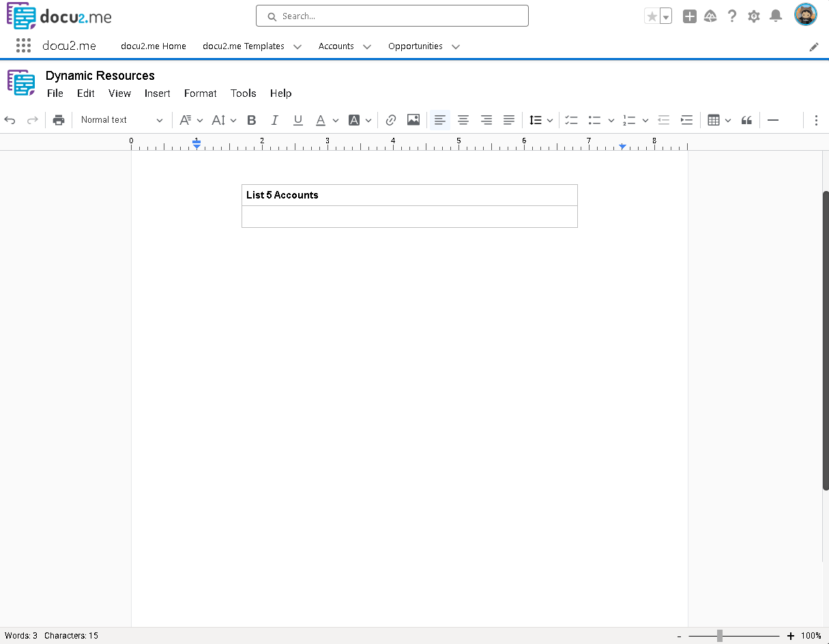The height and width of the screenshot is (644, 829).
Task: Increase indent
Action: (x=687, y=120)
